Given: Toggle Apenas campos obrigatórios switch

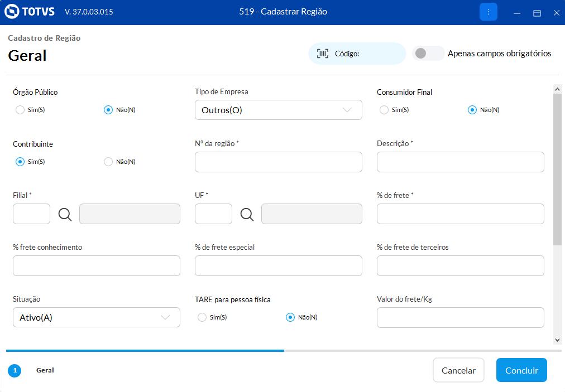Looking at the screenshot, I should coord(428,54).
